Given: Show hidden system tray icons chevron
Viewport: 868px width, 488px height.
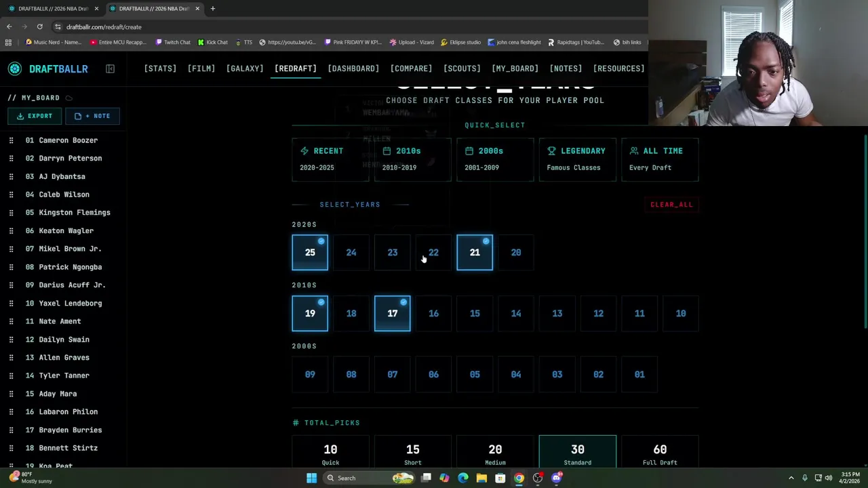Looking at the screenshot, I should [x=791, y=478].
